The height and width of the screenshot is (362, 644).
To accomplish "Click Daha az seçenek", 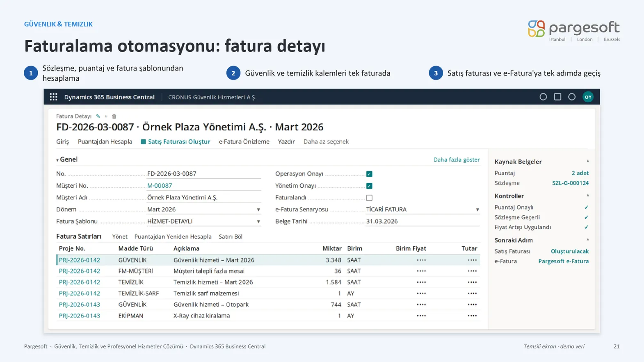I will click(x=326, y=142).
